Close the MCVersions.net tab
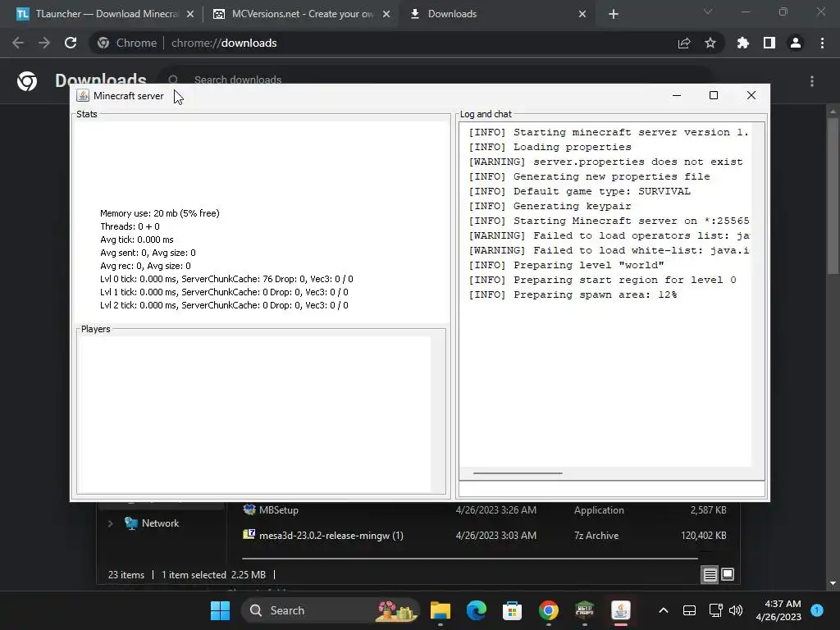 [386, 15]
